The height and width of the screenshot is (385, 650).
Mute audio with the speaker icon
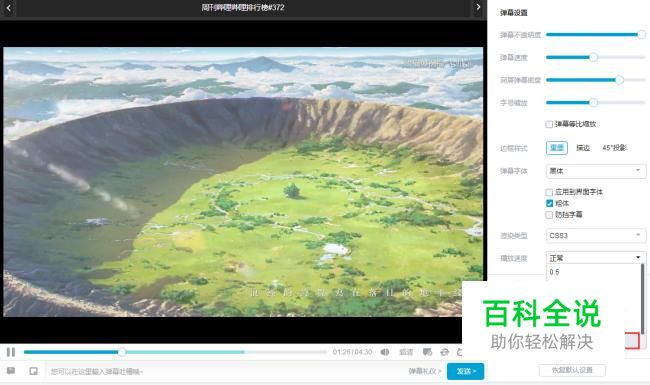coord(385,352)
